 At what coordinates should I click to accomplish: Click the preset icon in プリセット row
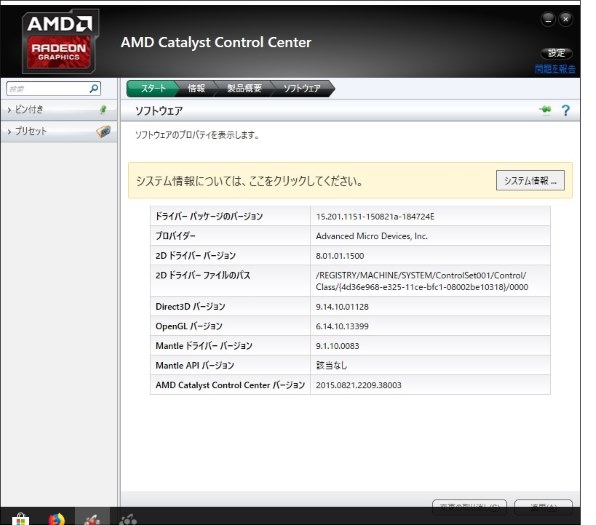pos(103,132)
